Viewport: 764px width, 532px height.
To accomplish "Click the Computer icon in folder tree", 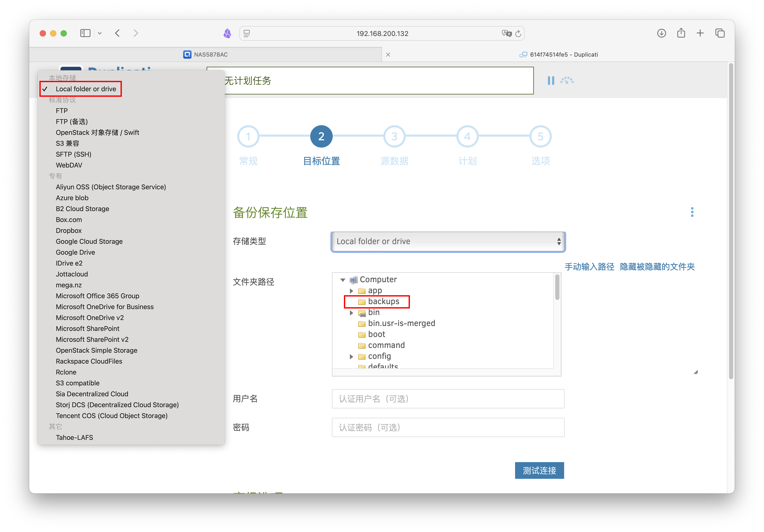I will coord(353,280).
